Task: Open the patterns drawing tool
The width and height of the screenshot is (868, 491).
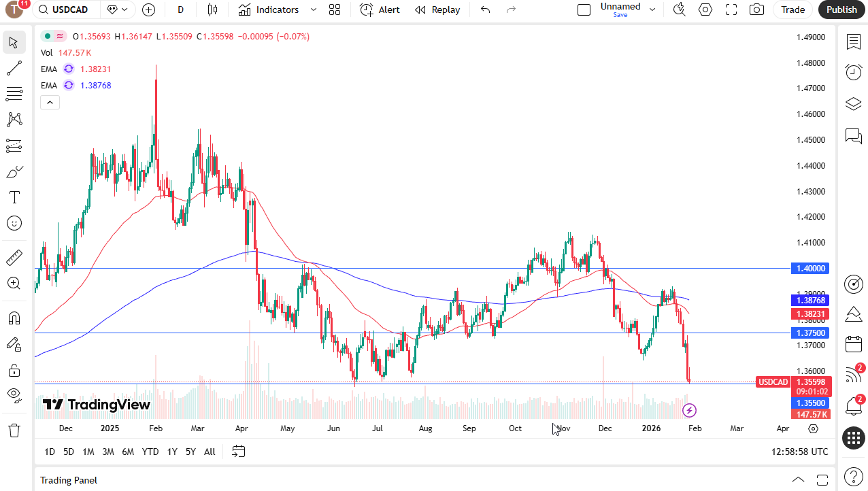Action: pos(13,120)
